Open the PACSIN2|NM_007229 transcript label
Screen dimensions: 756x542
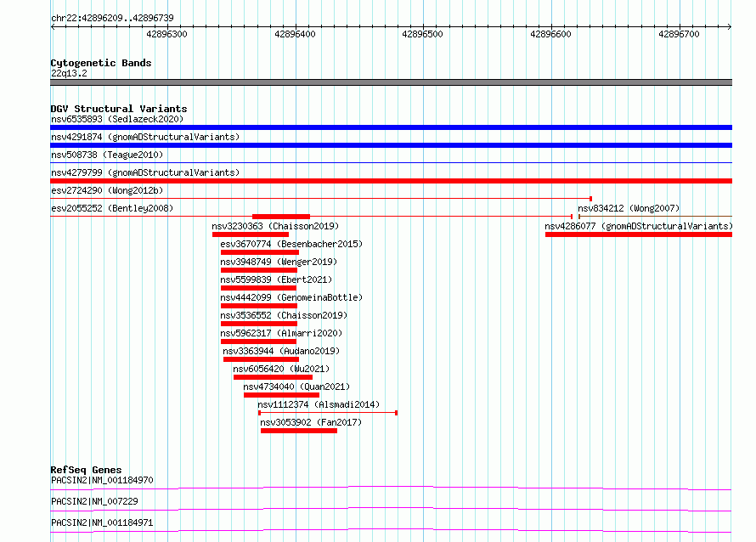pos(94,501)
